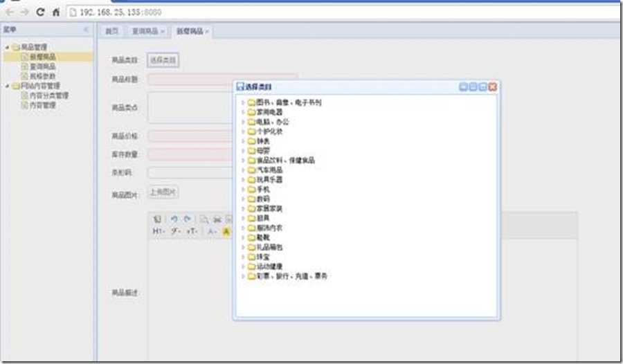This screenshot has height=364, width=623.
Task: Open 内容管理 in the left menu
Action: coord(42,105)
